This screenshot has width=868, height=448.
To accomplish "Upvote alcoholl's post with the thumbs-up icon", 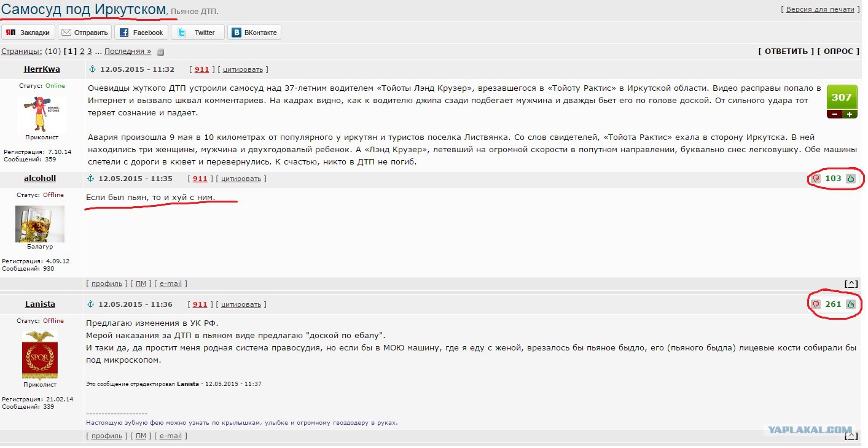I will pyautogui.click(x=851, y=179).
